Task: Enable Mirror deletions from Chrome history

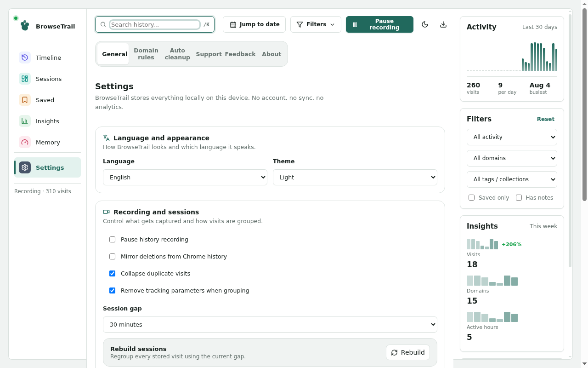Action: tap(112, 256)
